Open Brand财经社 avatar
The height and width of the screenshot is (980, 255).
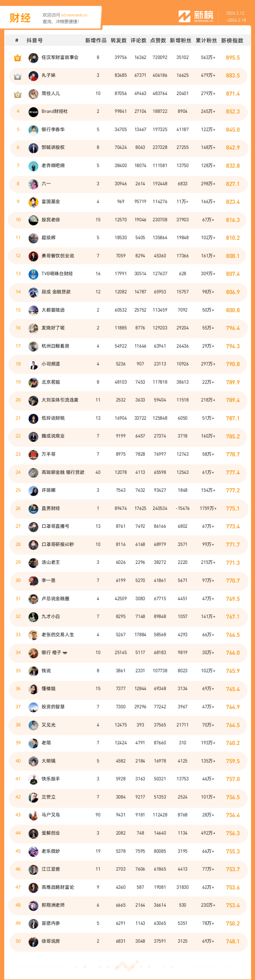pos(34,112)
